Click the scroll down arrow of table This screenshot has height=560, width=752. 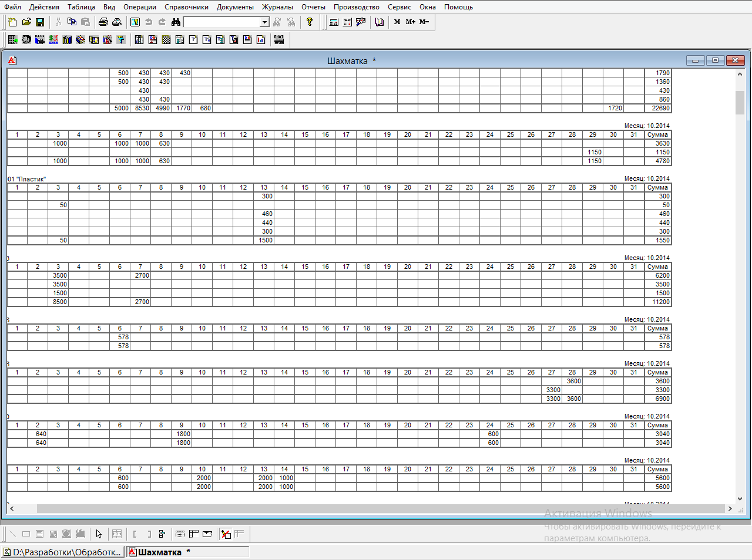click(740, 499)
